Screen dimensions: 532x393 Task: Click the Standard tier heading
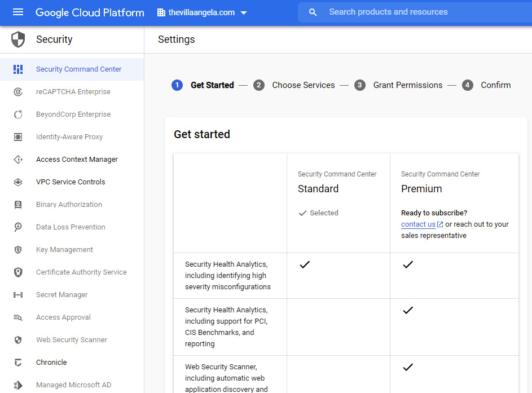click(x=318, y=189)
